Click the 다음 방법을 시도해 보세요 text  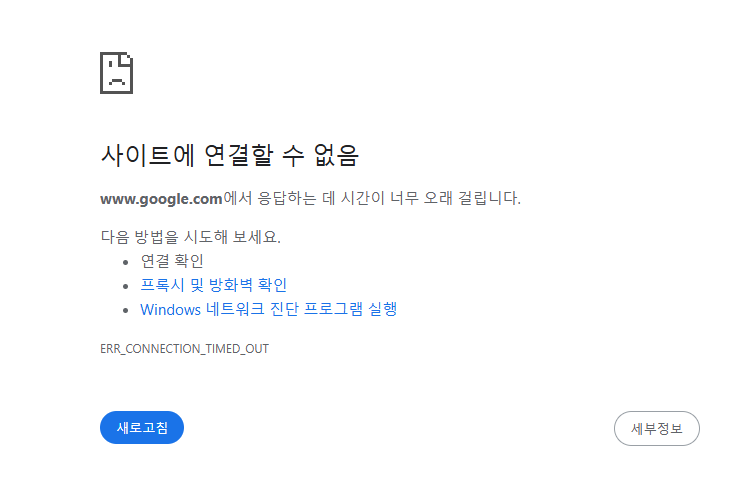190,237
